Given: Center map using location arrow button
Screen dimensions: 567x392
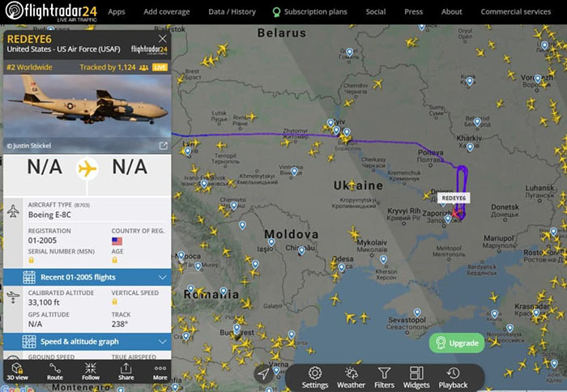Looking at the screenshot, I should tap(263, 374).
